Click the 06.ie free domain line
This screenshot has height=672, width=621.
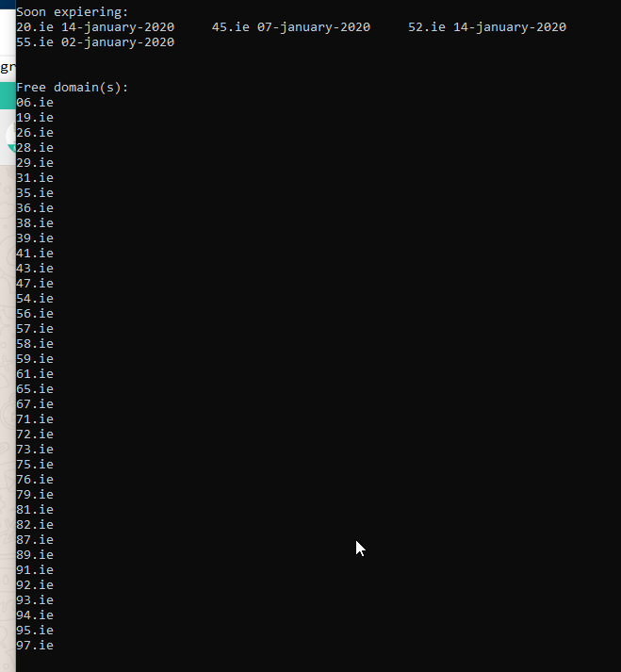point(35,103)
